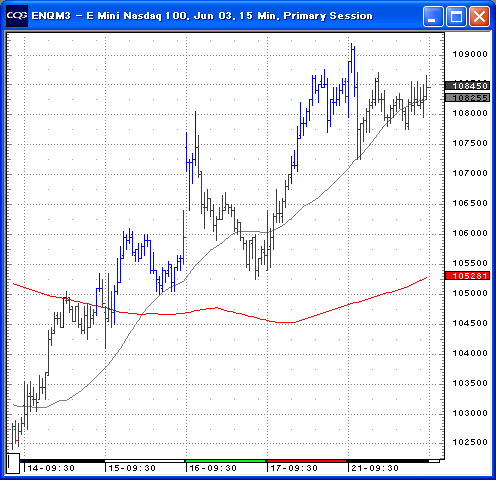Click the 106000 price scale label
This screenshot has height=480, width=496.
pyautogui.click(x=470, y=233)
